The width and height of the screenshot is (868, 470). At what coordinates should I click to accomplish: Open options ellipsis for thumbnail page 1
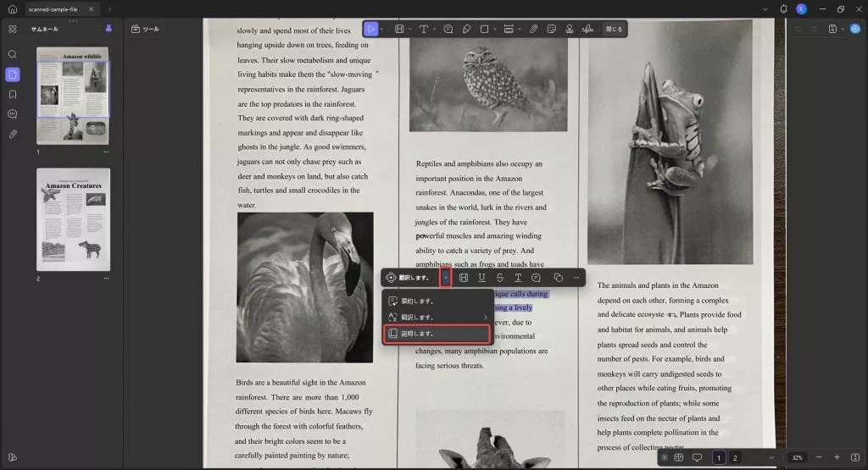[106, 152]
